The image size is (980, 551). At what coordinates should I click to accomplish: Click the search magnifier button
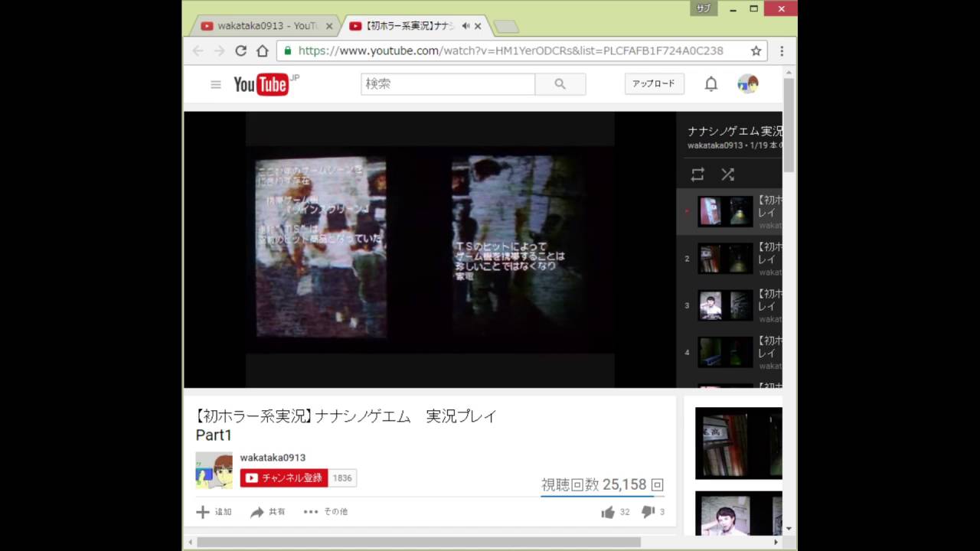point(560,84)
